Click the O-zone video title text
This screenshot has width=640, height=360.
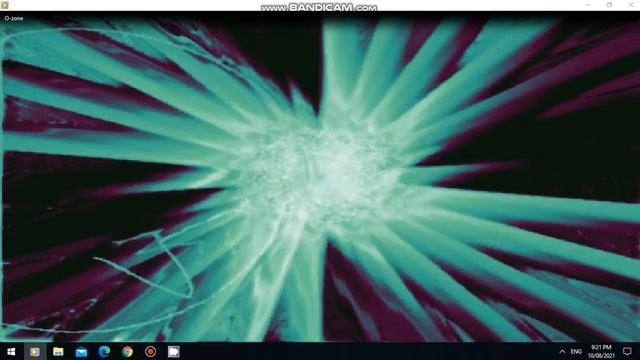tap(14, 18)
